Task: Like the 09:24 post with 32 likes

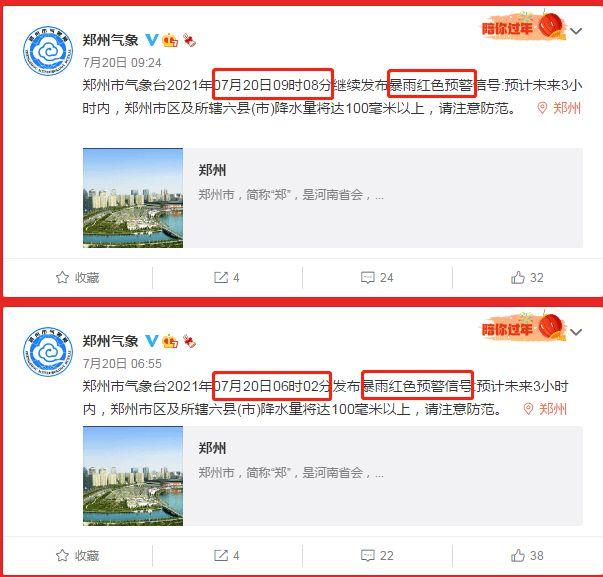Action: (527, 277)
